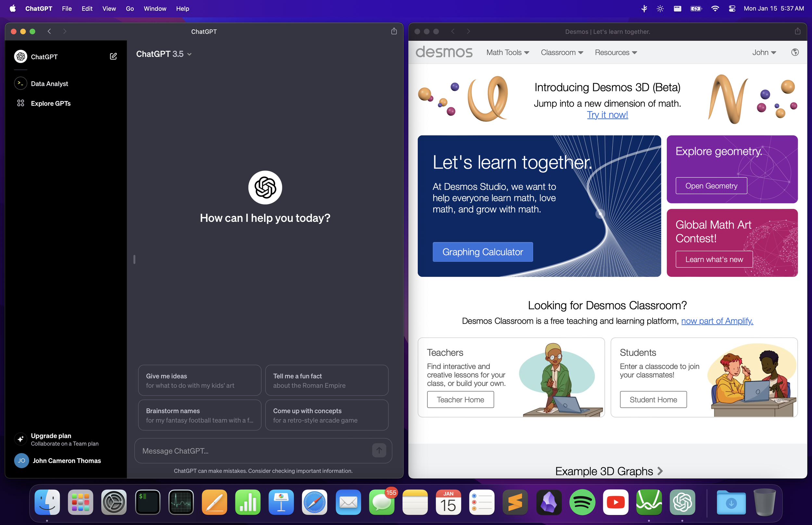The width and height of the screenshot is (812, 525).
Task: Click the send message arrow button
Action: click(x=379, y=450)
